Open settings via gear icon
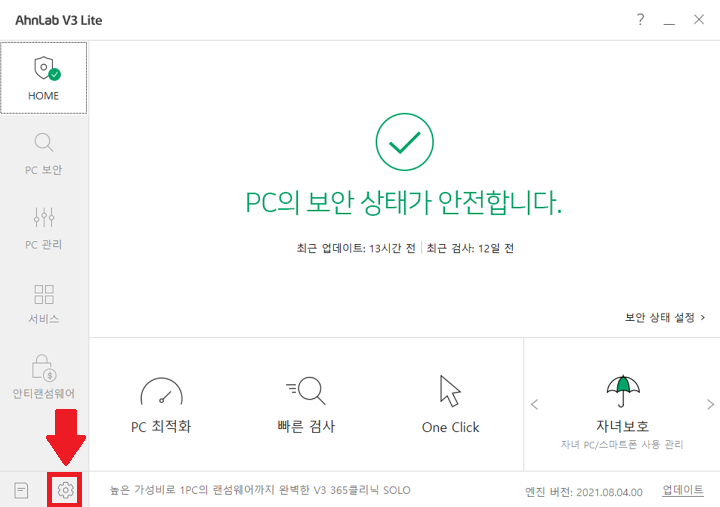Screen dimensions: 720x507 (x=65, y=490)
